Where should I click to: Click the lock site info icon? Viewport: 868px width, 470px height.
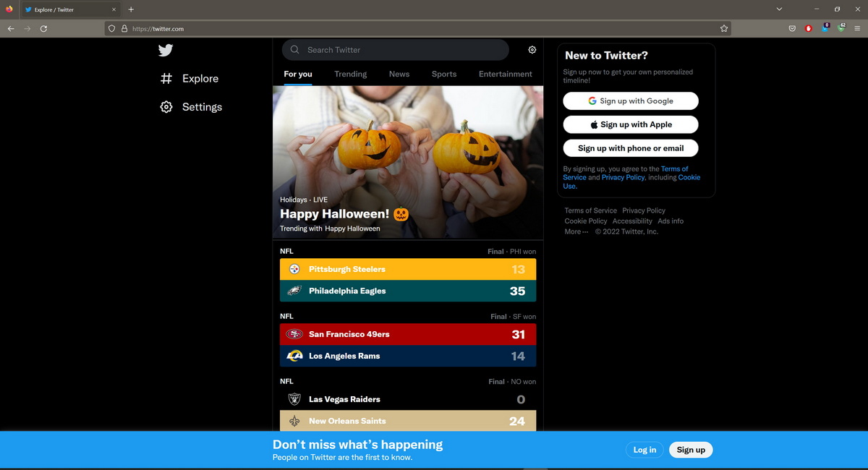point(124,29)
